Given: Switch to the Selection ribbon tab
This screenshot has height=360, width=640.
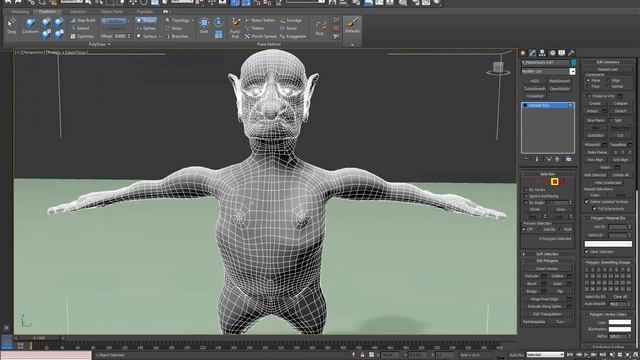Looking at the screenshot, I should (78, 12).
